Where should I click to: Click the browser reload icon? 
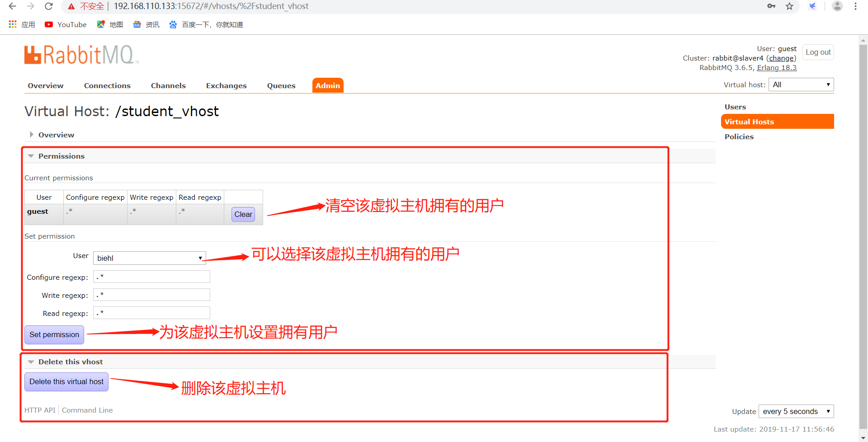pyautogui.click(x=48, y=6)
